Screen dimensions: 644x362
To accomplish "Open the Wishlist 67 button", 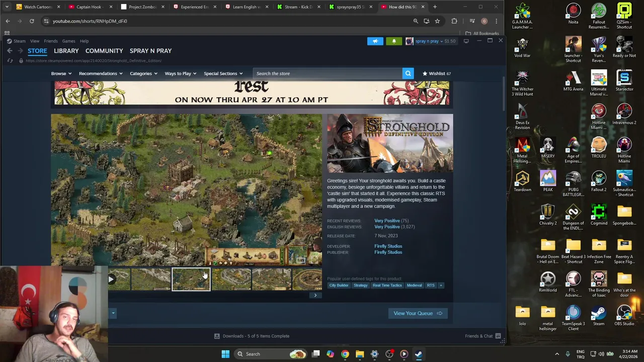I will click(437, 73).
